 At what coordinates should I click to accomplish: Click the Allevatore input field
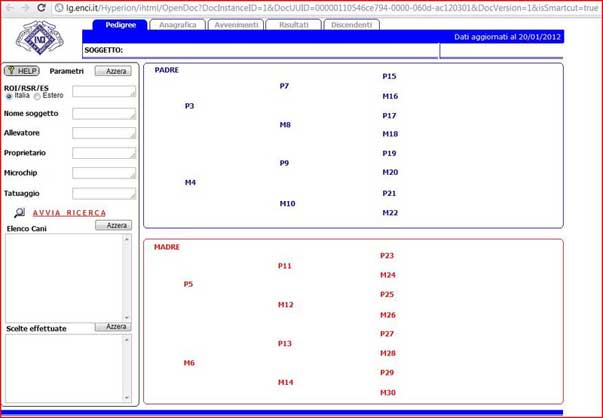(x=104, y=133)
